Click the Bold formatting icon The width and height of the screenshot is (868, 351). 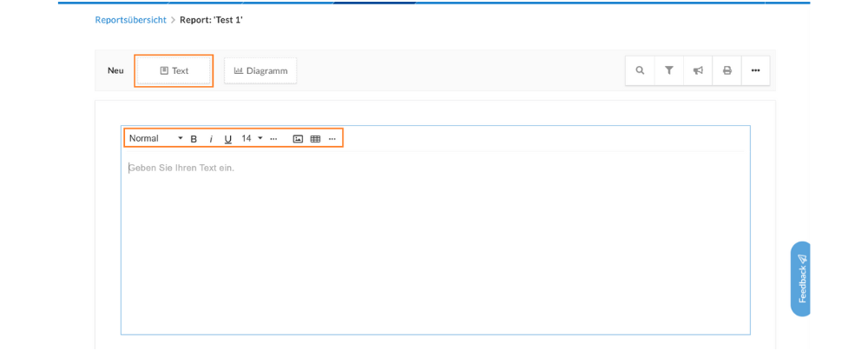[194, 139]
